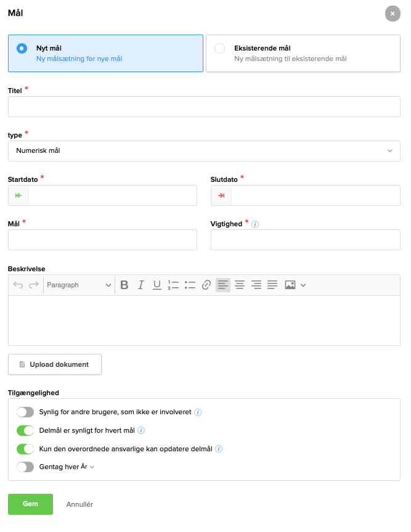Apply italic formatting in editor toolbar
Screen dimensions: 411x532
point(140,285)
